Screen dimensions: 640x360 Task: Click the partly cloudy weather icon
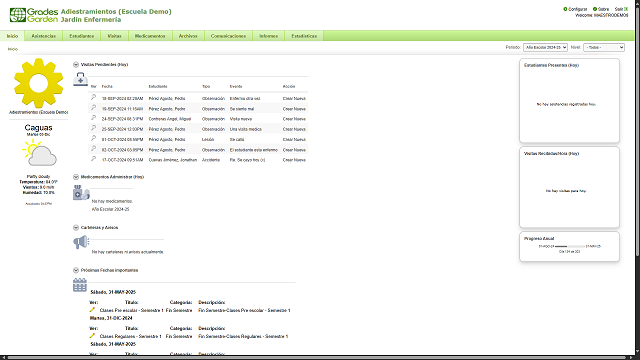(39, 153)
